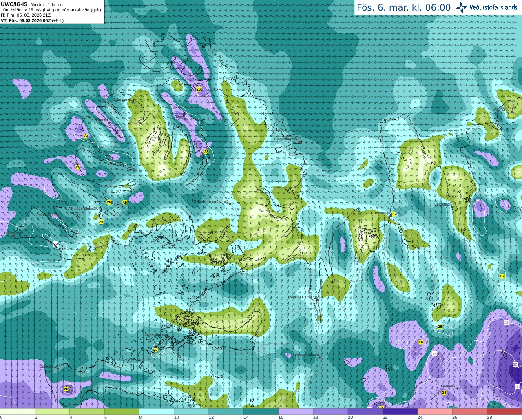Click the Siglufjörður station label
The image size is (522, 420).
point(502,109)
